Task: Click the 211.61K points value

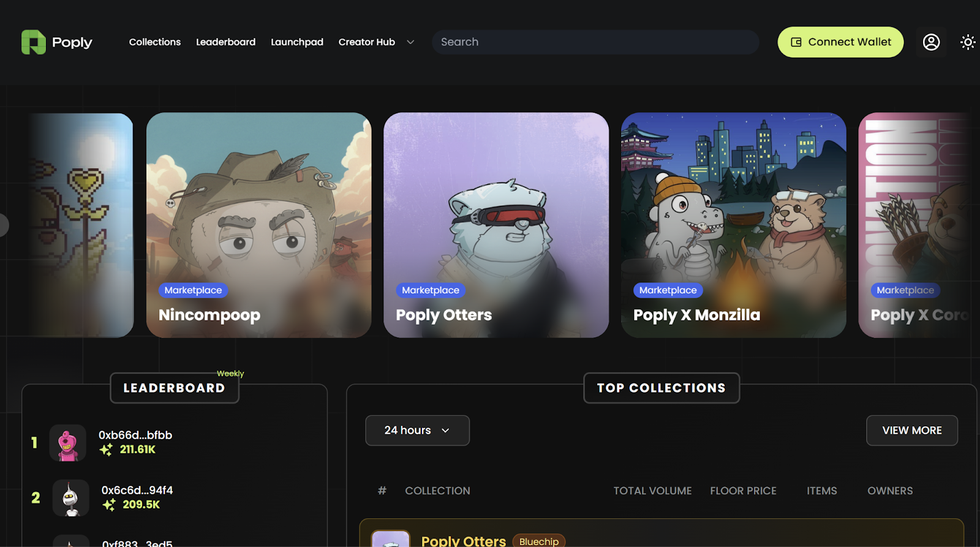Action: coord(138,450)
